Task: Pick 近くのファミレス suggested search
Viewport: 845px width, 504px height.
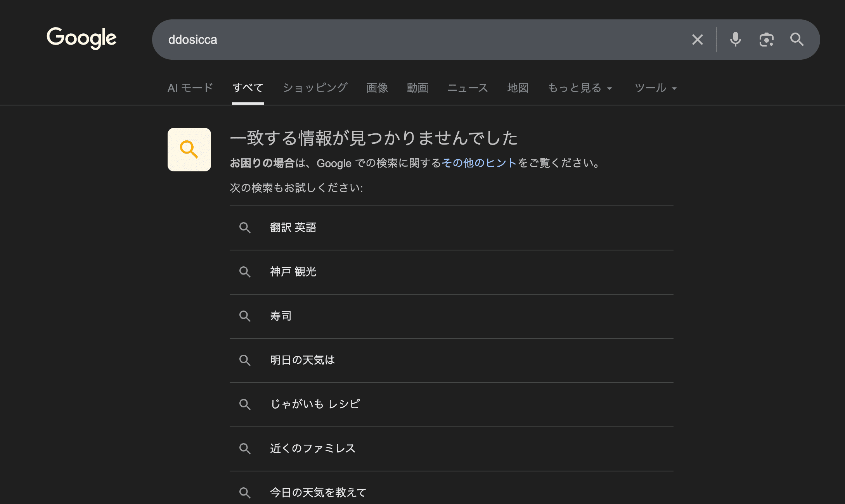Action: [313, 449]
